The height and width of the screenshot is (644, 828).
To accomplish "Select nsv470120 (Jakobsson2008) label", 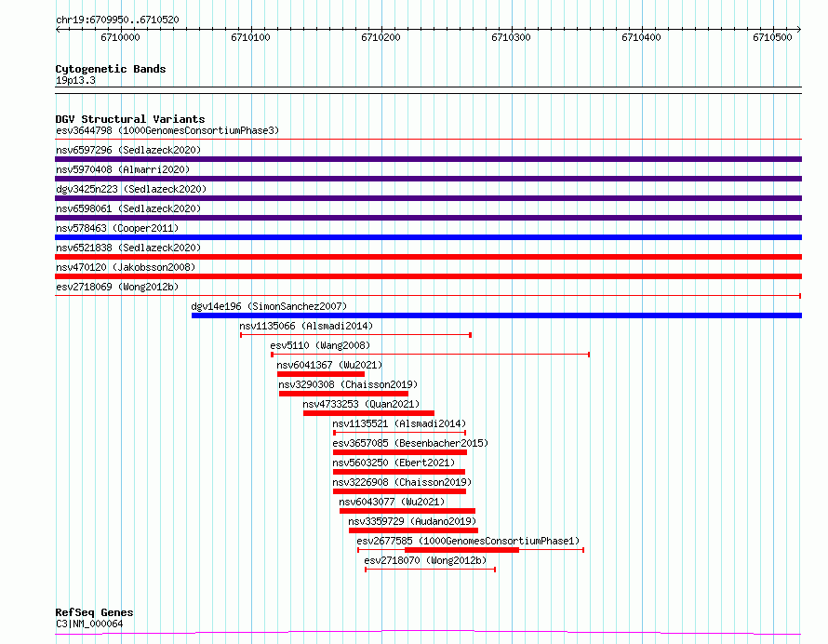I will (126, 267).
